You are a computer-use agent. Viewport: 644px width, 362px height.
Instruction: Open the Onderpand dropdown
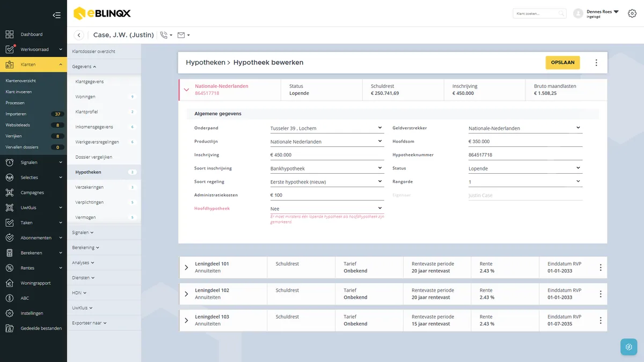(326, 128)
